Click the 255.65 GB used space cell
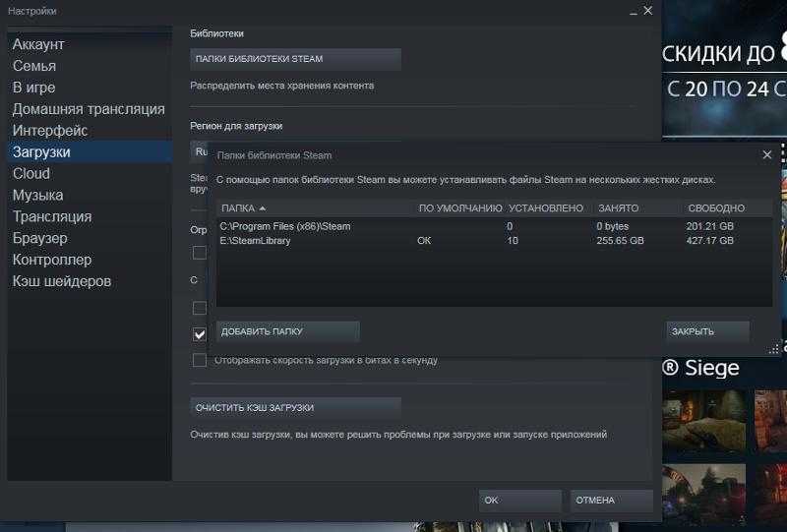The height and width of the screenshot is (532, 787). (x=621, y=241)
